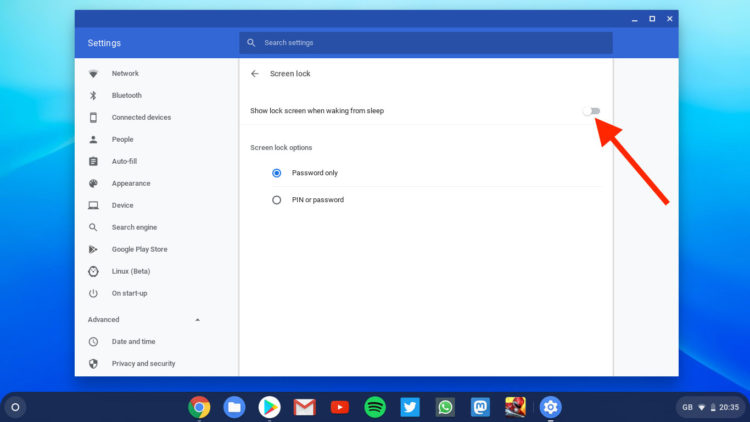The width and height of the screenshot is (750, 422).
Task: Collapse the Advanced section
Action: (x=198, y=320)
